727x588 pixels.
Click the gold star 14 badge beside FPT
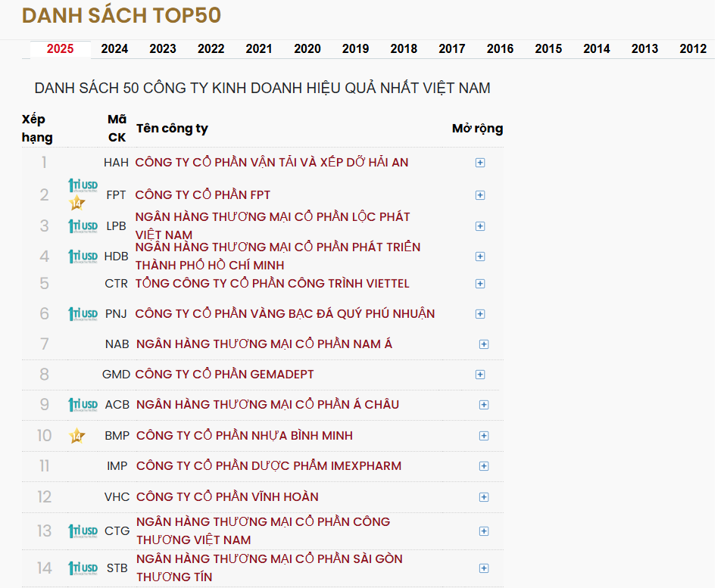pyautogui.click(x=76, y=203)
